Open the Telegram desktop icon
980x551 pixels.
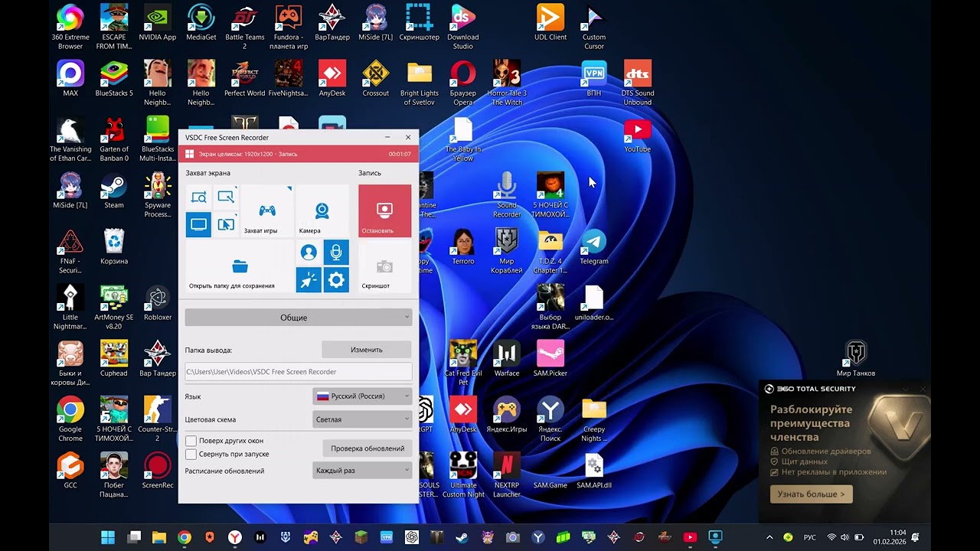tap(594, 247)
